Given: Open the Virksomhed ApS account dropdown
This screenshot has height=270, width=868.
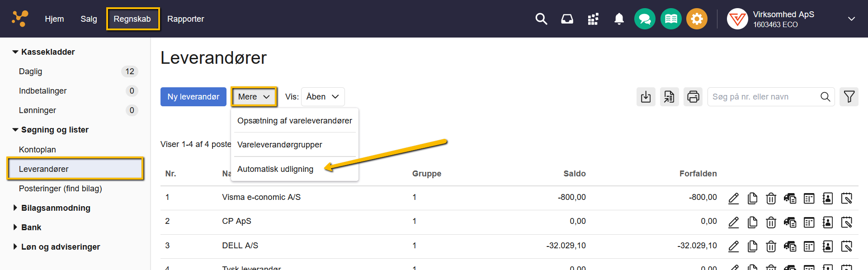Looking at the screenshot, I should coord(851,19).
